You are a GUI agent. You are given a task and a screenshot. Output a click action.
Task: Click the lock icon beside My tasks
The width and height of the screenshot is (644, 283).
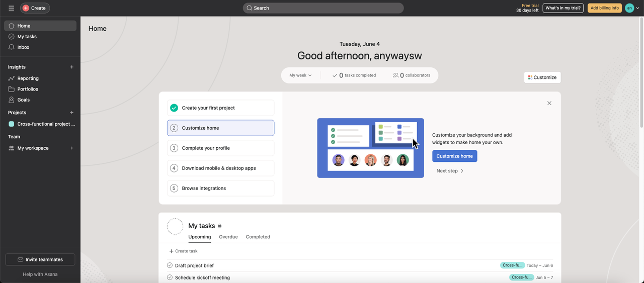[220, 226]
